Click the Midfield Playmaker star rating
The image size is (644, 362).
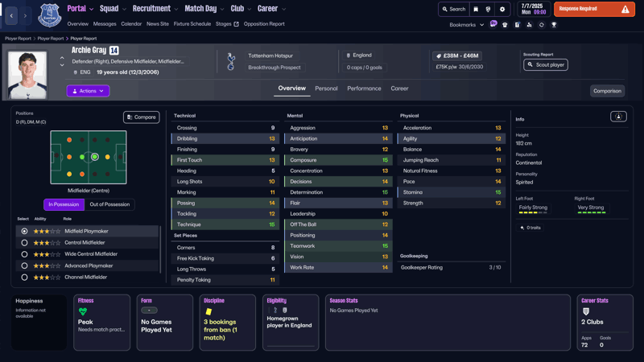pos(47,231)
